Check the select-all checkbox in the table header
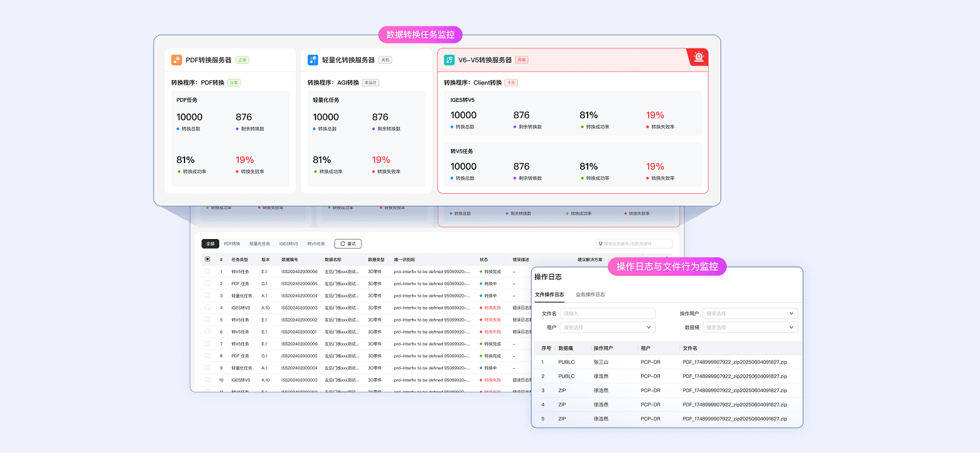The width and height of the screenshot is (980, 453). pyautogui.click(x=207, y=259)
